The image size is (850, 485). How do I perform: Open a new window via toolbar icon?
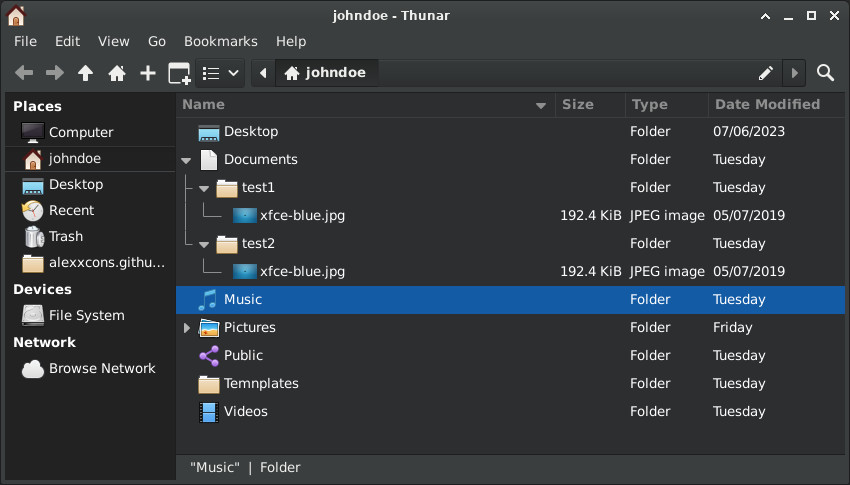tap(179, 73)
